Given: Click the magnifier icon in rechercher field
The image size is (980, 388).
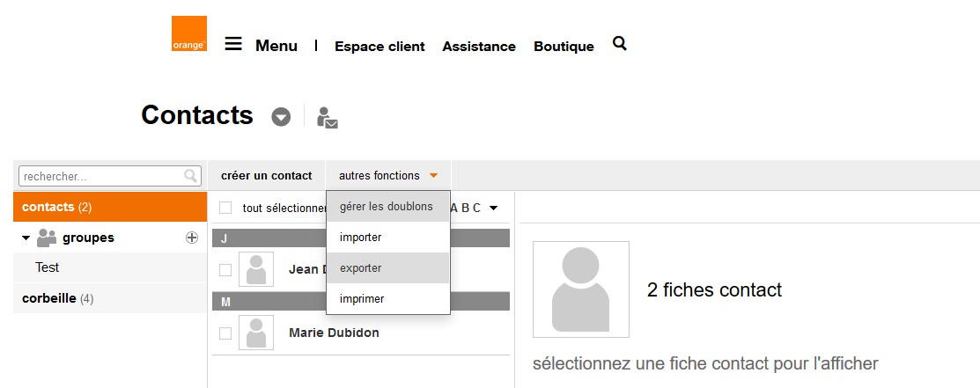Looking at the screenshot, I should [x=191, y=176].
